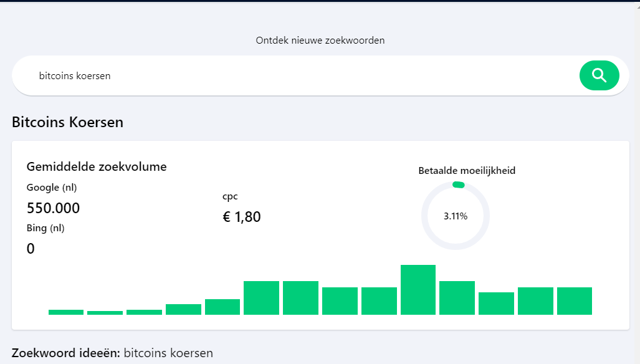Click the 'Betaalde moeilijkheid' label

tap(467, 171)
